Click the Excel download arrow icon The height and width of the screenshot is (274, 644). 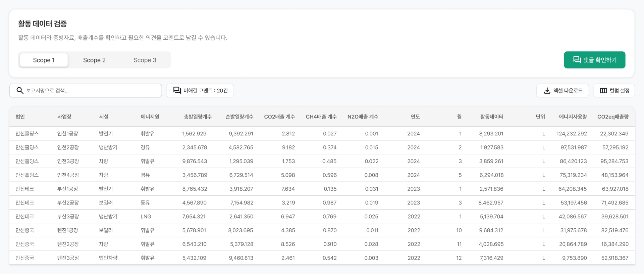547,91
